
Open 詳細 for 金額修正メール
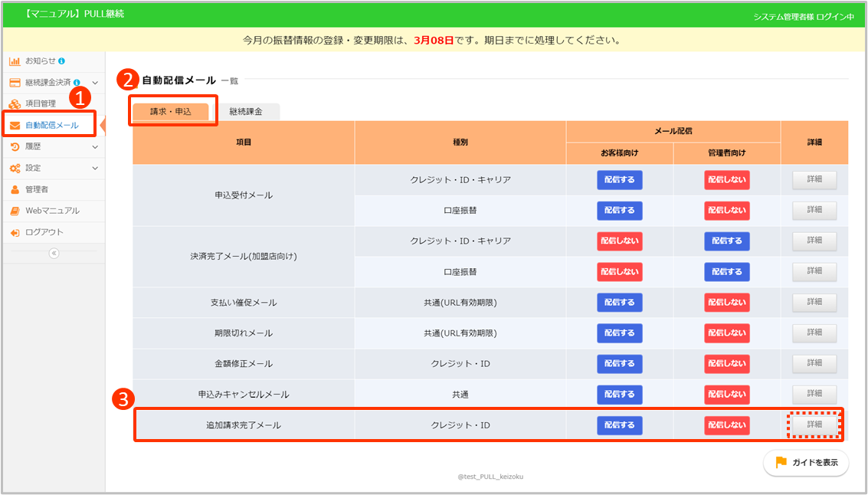pos(814,364)
